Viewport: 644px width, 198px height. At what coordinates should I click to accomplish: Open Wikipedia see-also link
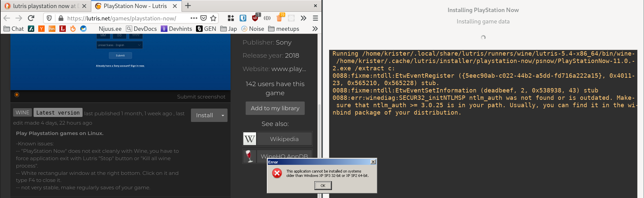[284, 139]
